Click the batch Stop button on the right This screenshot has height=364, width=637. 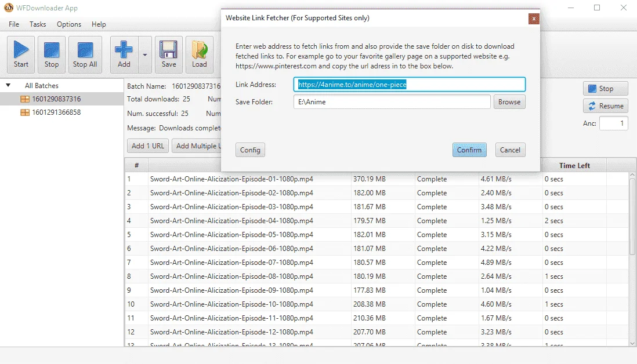[x=605, y=89]
